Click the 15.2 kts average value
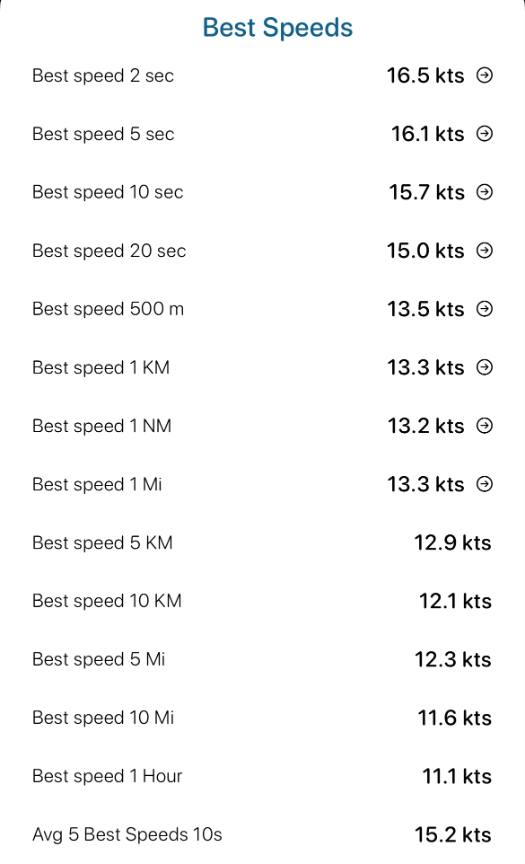The width and height of the screenshot is (525, 864). (x=453, y=835)
